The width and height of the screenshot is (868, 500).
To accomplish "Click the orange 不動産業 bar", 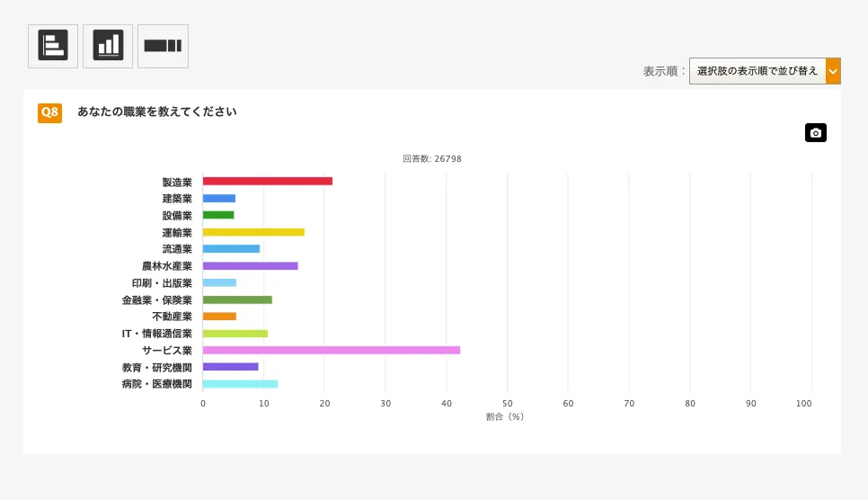I will 219,317.
